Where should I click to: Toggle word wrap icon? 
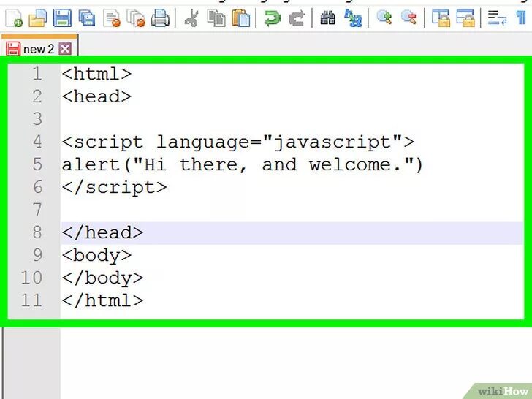pos(497,18)
